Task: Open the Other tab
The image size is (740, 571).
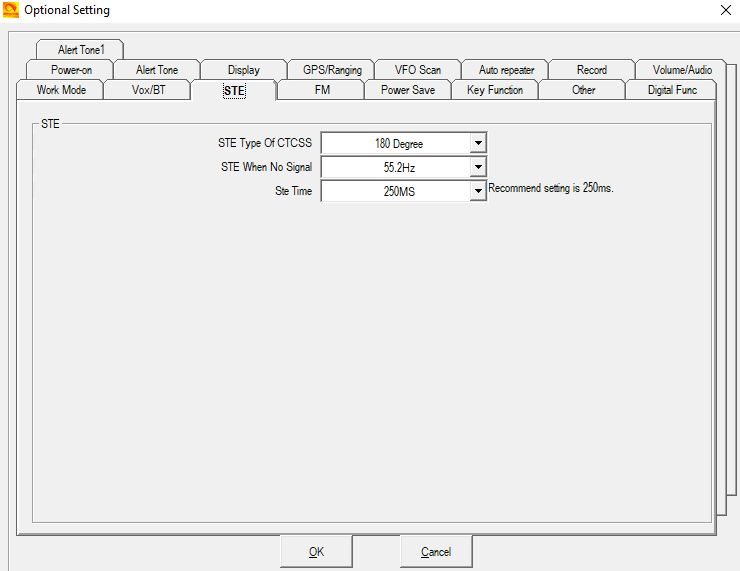Action: click(x=583, y=90)
